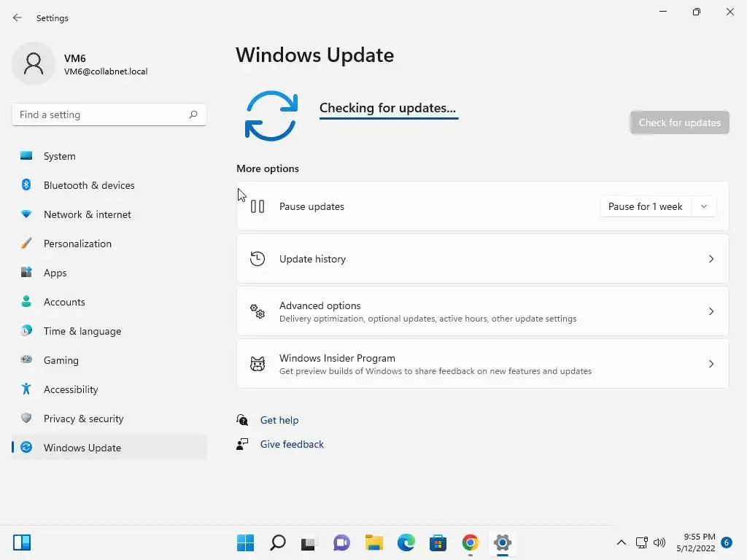This screenshot has height=560, width=747.
Task: Open Advanced options via its chevron
Action: 711,311
